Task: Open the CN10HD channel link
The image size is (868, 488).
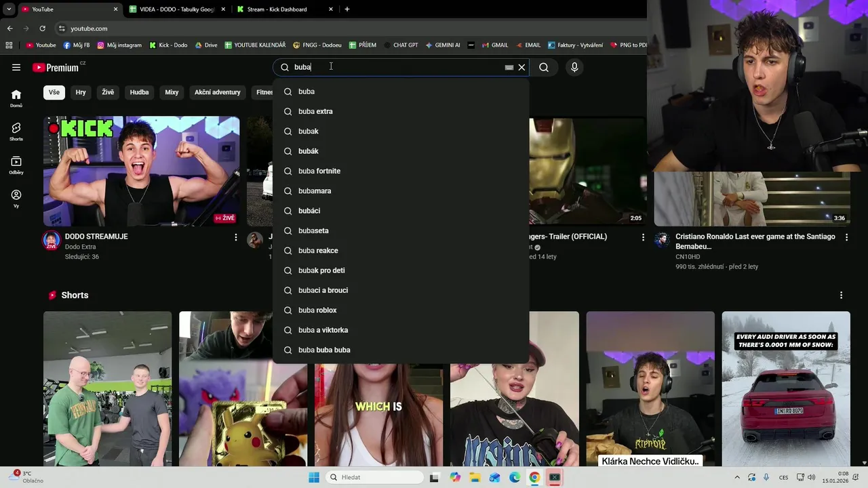Action: (x=688, y=257)
